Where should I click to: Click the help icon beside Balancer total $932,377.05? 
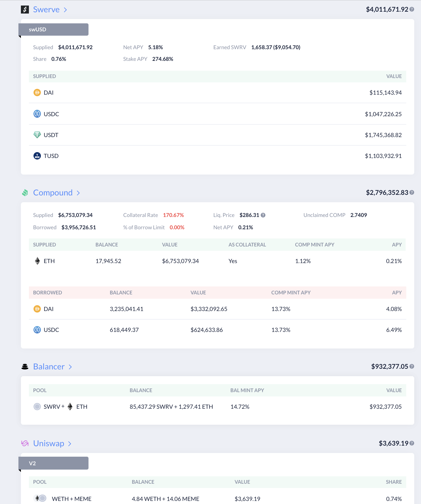[x=412, y=366]
